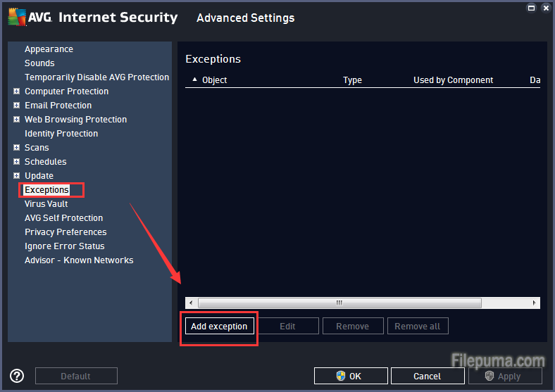Expand Web Browsing Protection node

tap(16, 120)
